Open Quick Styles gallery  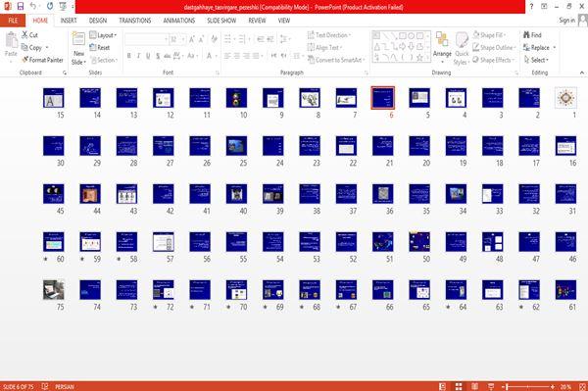click(462, 49)
